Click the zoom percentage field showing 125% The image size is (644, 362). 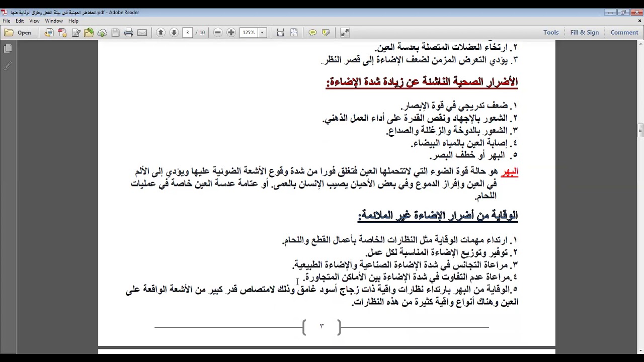tap(249, 33)
